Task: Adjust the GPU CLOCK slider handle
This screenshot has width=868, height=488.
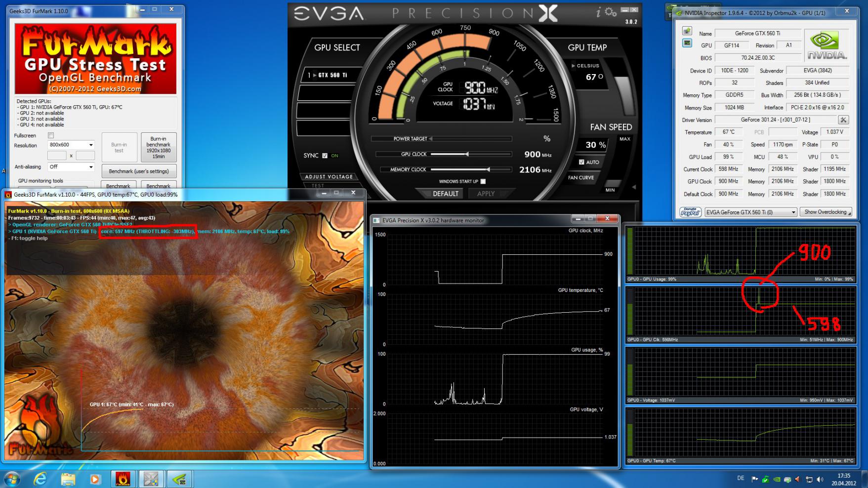Action: [467, 154]
